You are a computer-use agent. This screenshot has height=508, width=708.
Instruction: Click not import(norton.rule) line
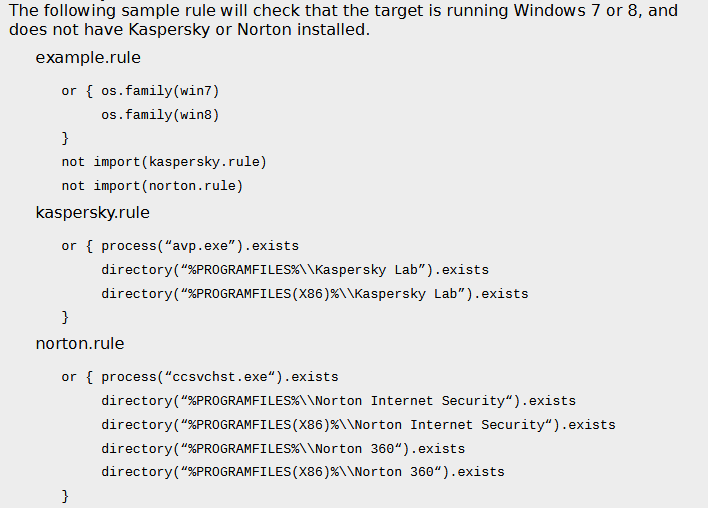pyautogui.click(x=153, y=186)
